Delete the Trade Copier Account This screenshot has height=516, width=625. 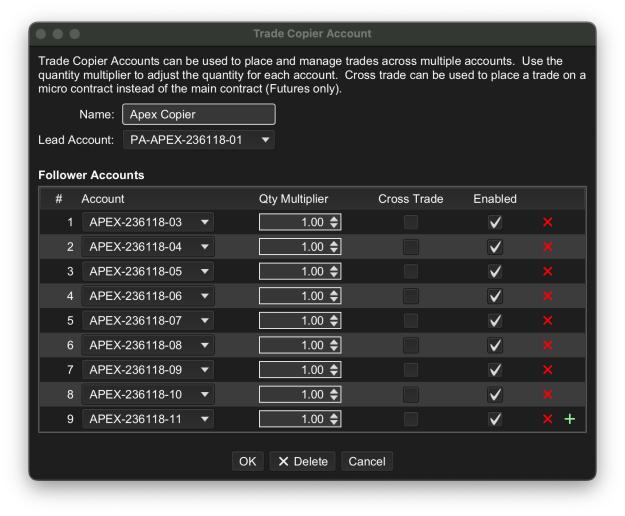point(303,461)
